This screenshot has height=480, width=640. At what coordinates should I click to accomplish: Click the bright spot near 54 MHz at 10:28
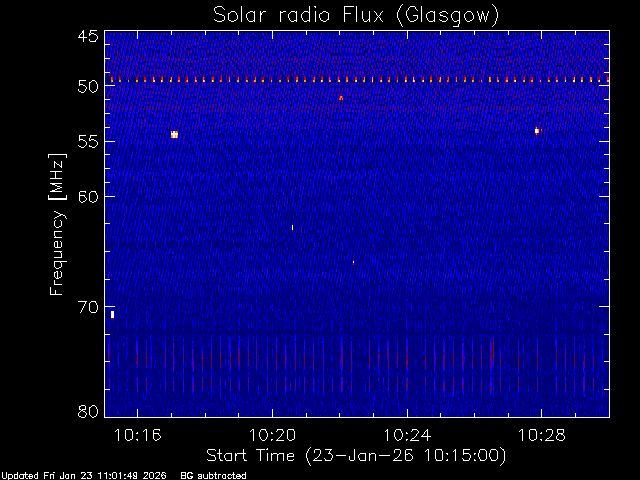(x=537, y=131)
